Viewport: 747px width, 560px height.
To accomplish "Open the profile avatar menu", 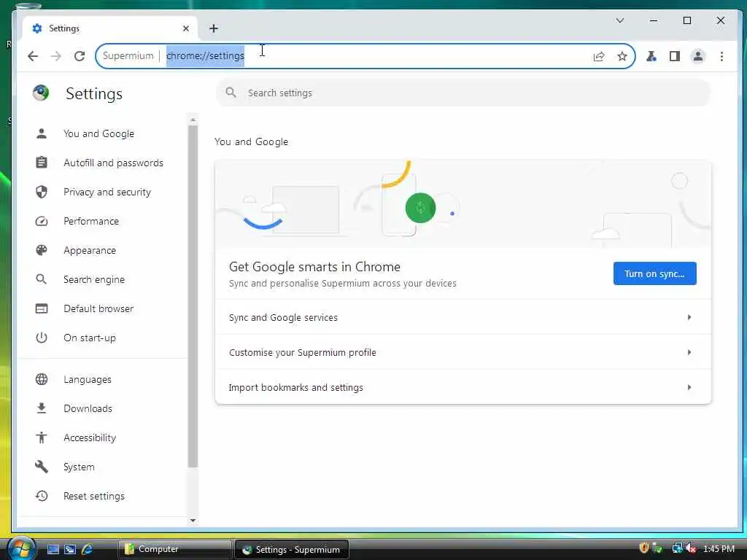I will [698, 56].
